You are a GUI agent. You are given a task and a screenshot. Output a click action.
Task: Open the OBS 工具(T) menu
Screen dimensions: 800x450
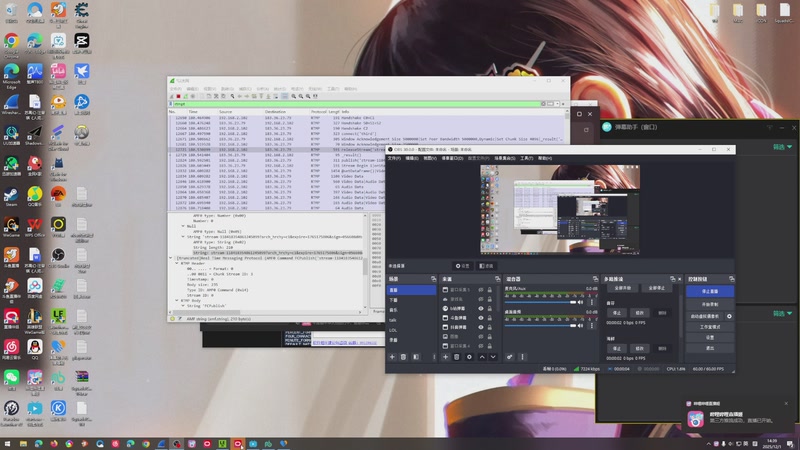click(527, 158)
